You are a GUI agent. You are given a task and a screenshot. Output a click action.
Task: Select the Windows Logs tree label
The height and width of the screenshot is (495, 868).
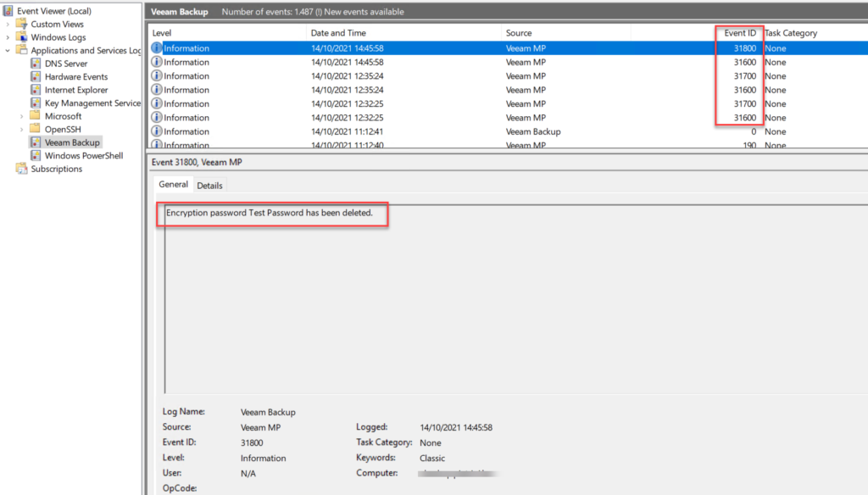pyautogui.click(x=58, y=37)
